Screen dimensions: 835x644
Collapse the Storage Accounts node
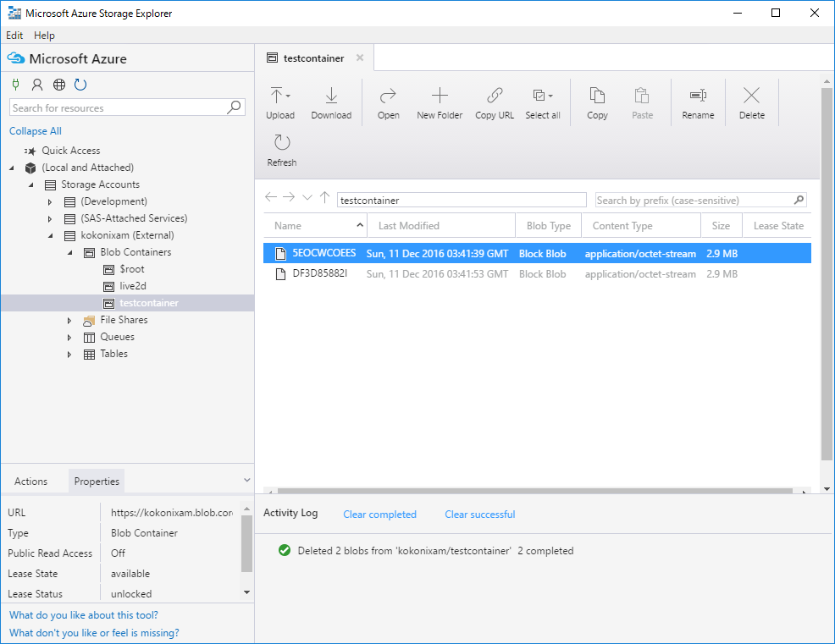(31, 184)
